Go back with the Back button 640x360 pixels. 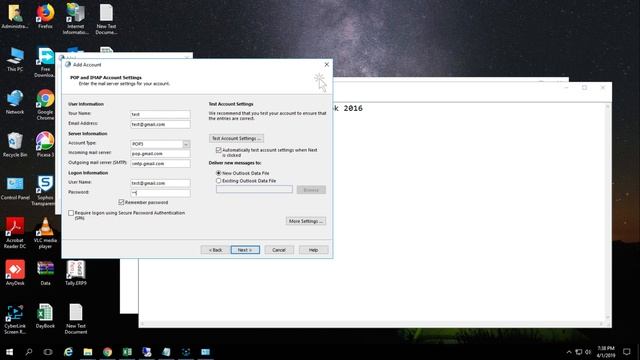tap(216, 250)
